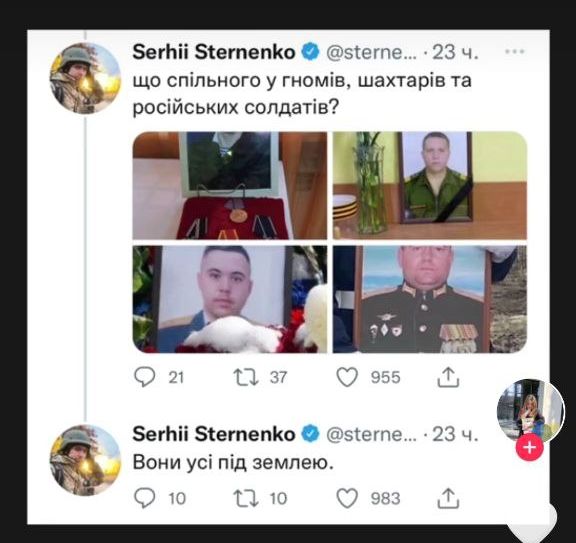Click Serhii Sternenko name on first tweet
Screen dimensions: 576x543
[214, 52]
